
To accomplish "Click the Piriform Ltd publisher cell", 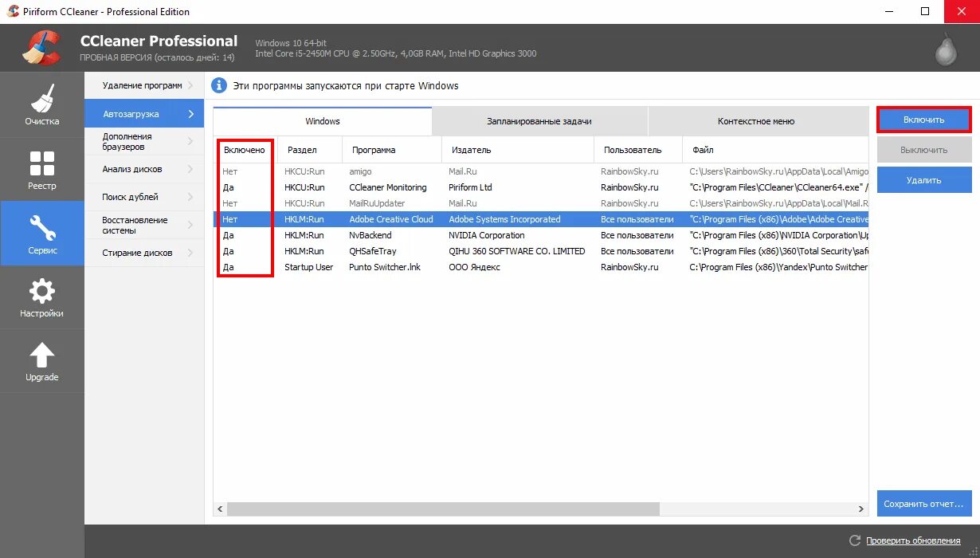I will coord(470,187).
